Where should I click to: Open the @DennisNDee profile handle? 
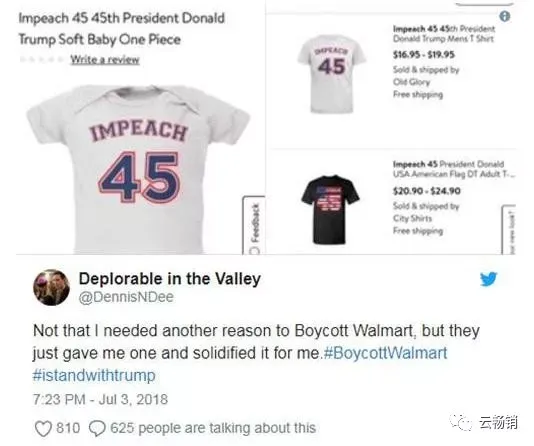pos(126,297)
